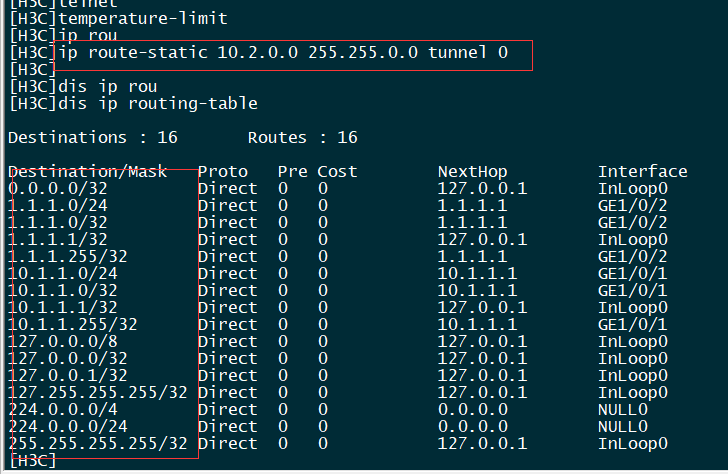Image resolution: width=728 pixels, height=474 pixels.
Task: Click the Destination/Mask column header
Action: [87, 171]
